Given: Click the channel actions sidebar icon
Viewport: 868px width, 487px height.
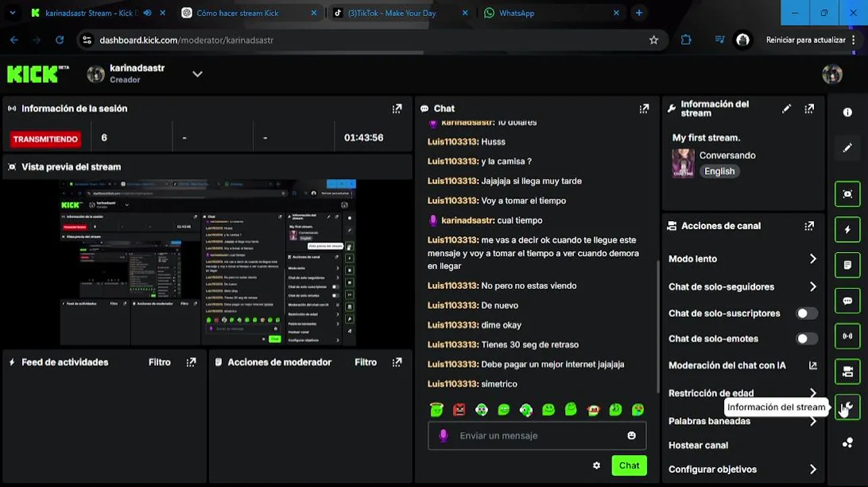Looking at the screenshot, I should 848,371.
